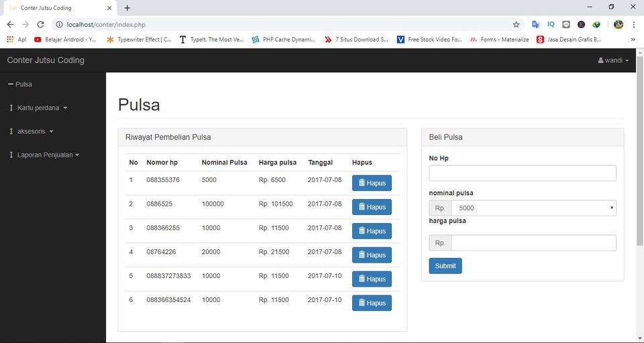Click the Beli Pulsa panel heading
The height and width of the screenshot is (343, 644).
445,137
